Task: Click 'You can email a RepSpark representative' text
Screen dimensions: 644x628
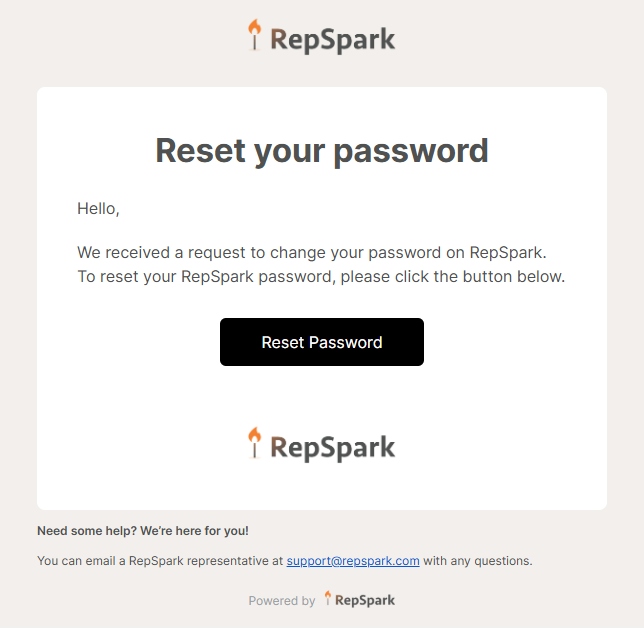Action: pos(160,561)
